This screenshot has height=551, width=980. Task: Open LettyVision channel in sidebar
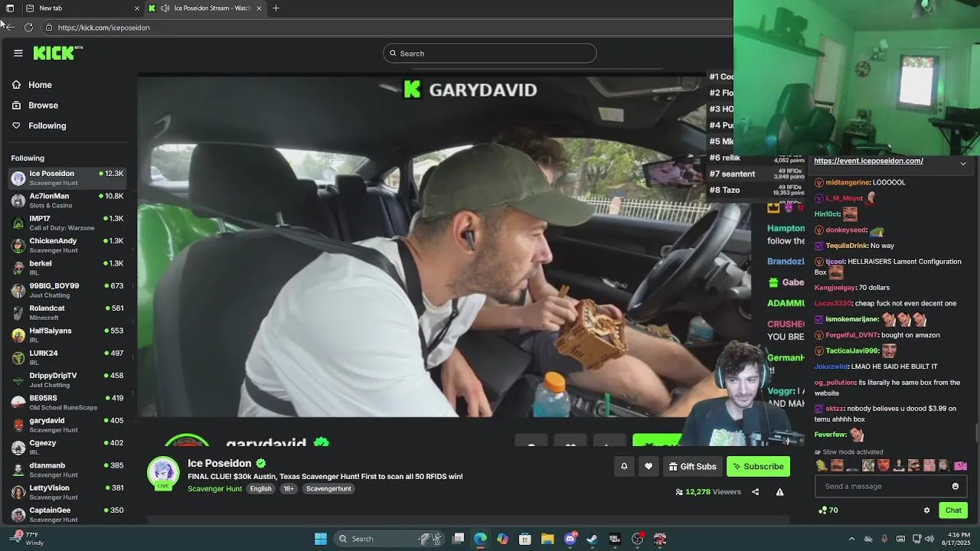point(67,492)
